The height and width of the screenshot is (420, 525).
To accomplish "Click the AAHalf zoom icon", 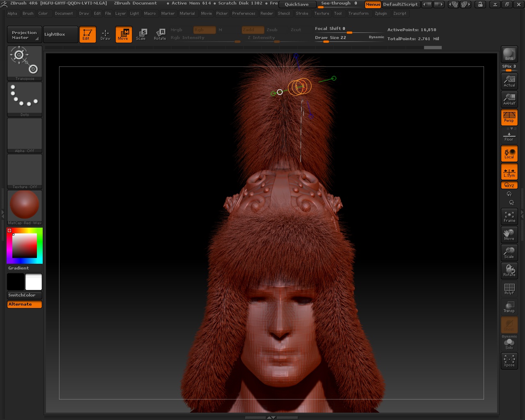I will (x=509, y=99).
